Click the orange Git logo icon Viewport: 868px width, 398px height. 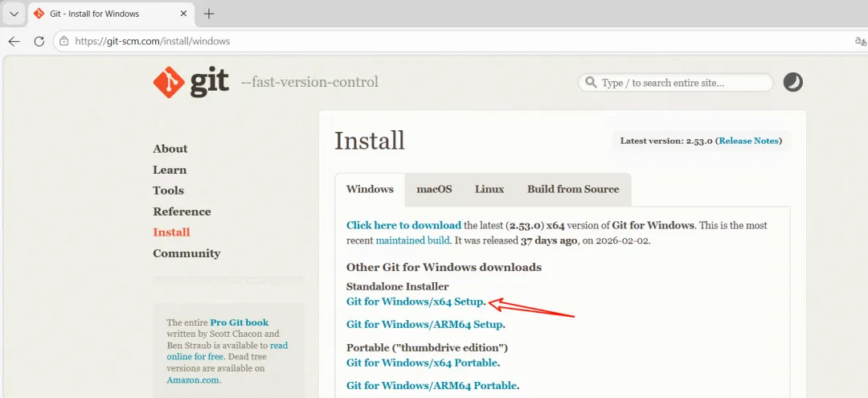169,83
